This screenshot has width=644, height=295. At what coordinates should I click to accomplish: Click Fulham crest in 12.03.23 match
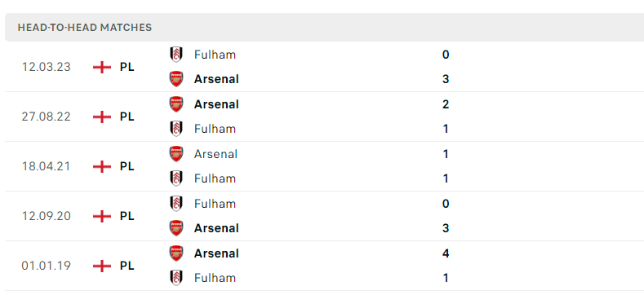pos(176,55)
